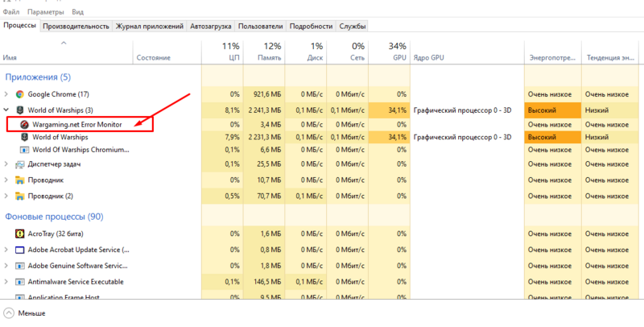Click the Проводник (2) folder icon

tap(19, 196)
